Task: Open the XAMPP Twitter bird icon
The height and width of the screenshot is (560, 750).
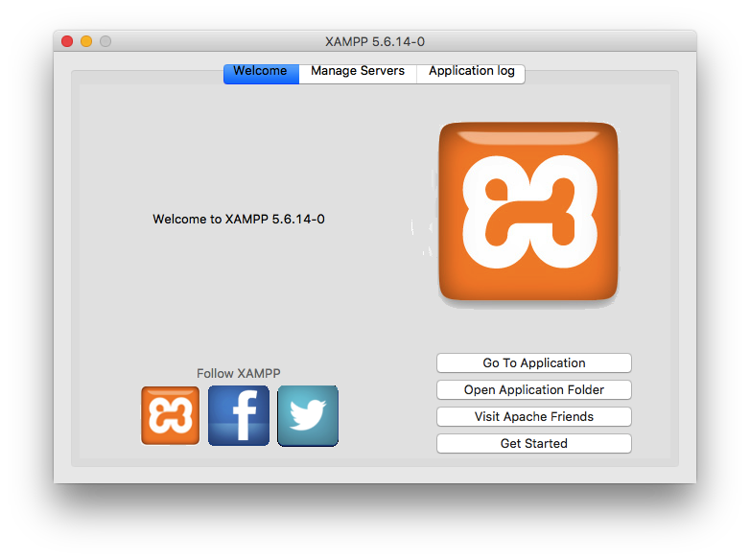Action: tap(308, 415)
